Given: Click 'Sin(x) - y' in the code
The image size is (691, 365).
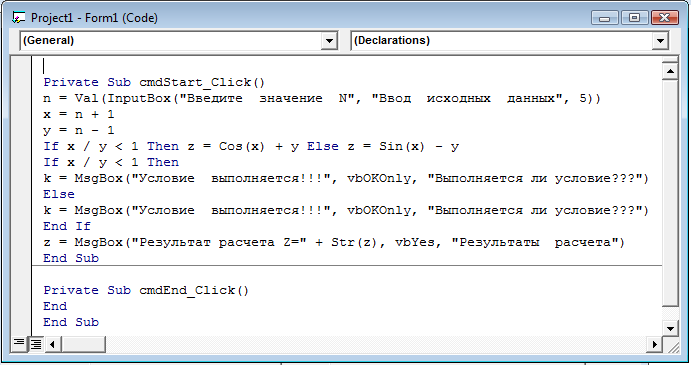Looking at the screenshot, I should point(419,146).
